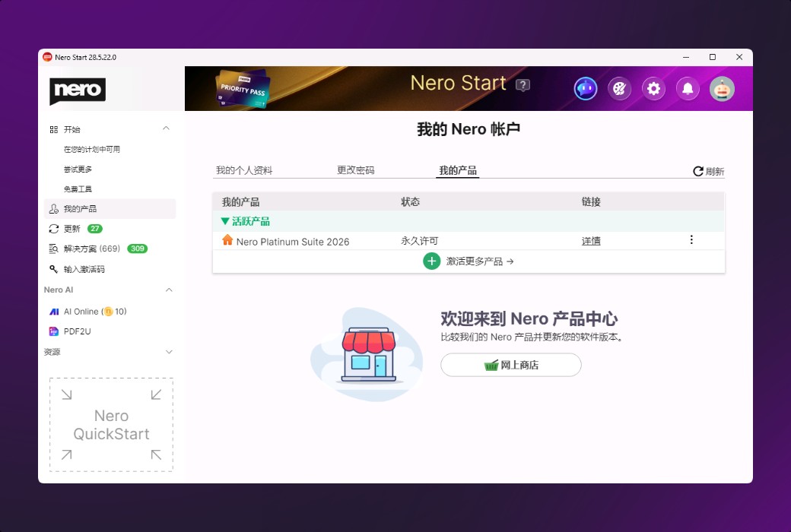The width and height of the screenshot is (791, 532).
Task: Collapse the 开始 sidebar section
Action: tap(166, 128)
